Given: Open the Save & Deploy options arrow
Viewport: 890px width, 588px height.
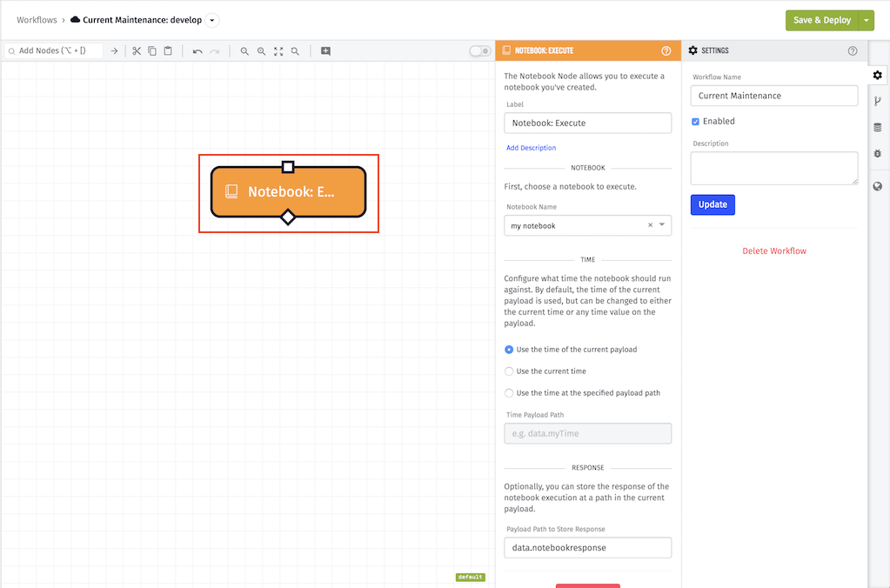Looking at the screenshot, I should pos(867,20).
